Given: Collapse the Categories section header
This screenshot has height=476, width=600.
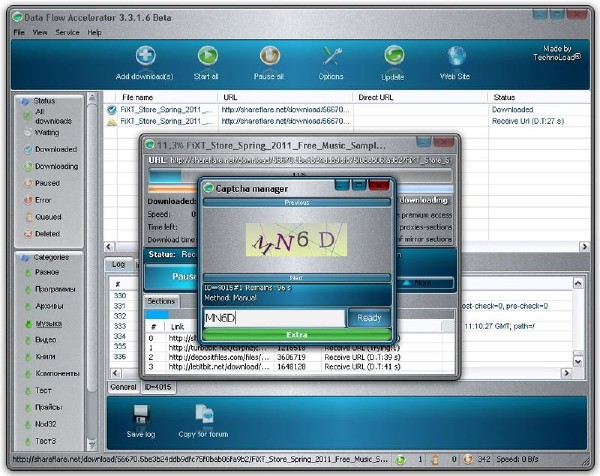Looking at the screenshot, I should pos(50,257).
